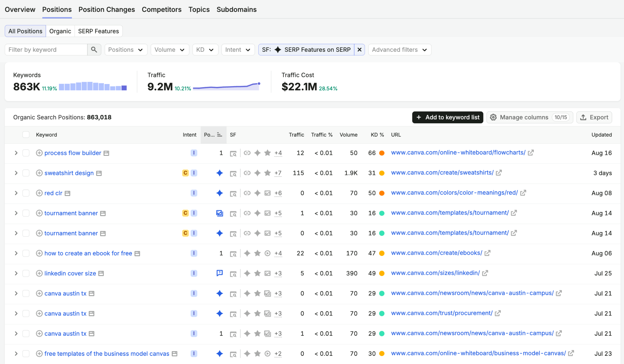Click the add icon beside process flow builder
Image resolution: width=624 pixels, height=364 pixels.
[39, 153]
